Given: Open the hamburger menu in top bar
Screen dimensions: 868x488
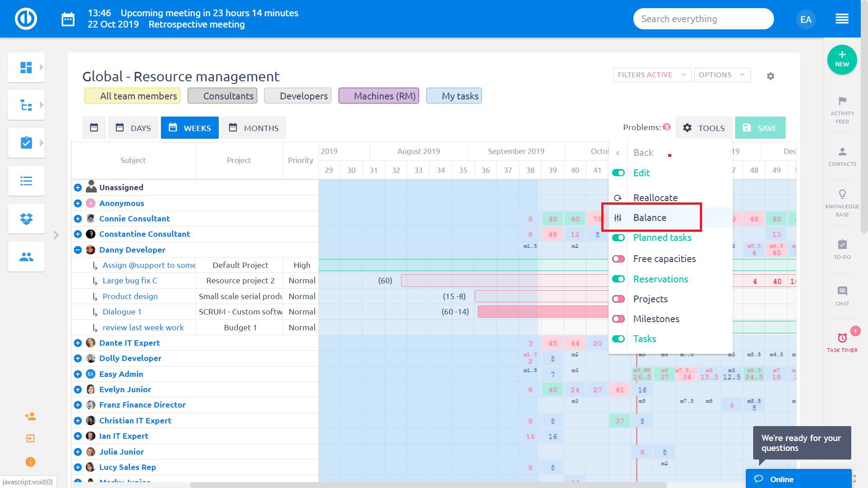Looking at the screenshot, I should coord(842,19).
